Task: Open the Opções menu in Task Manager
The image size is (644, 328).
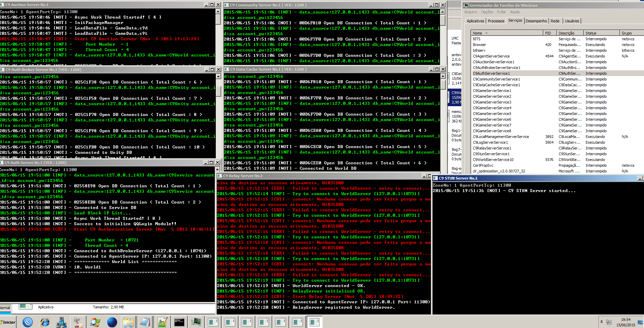Action: 487,12
